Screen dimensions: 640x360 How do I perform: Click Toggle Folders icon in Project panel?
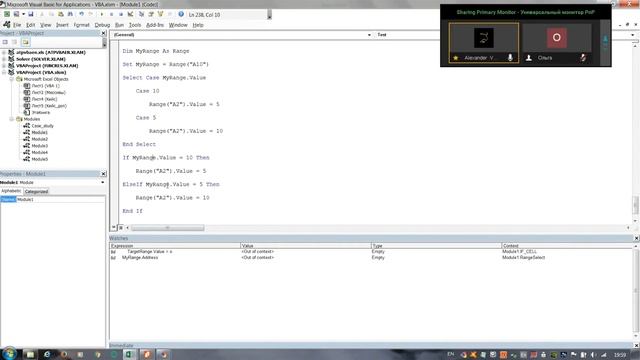25,42
